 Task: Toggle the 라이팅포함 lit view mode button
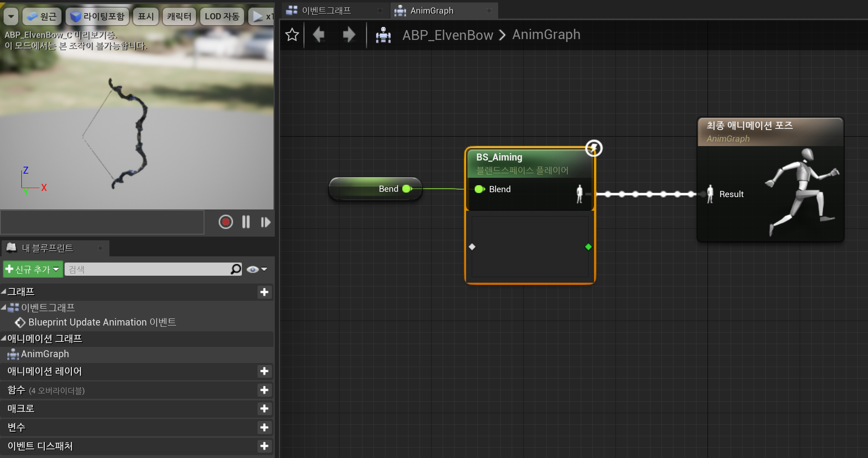(x=97, y=16)
